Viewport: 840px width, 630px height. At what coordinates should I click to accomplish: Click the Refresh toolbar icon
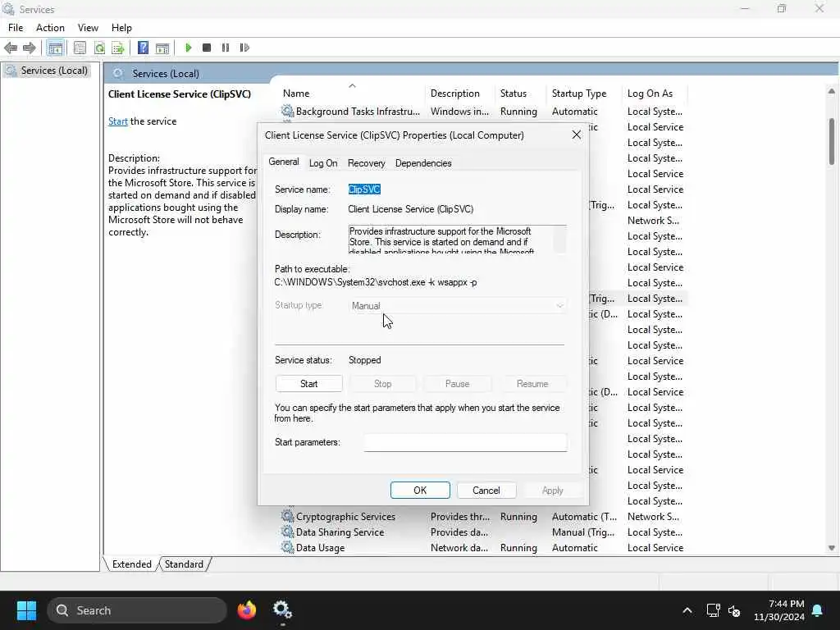point(99,48)
